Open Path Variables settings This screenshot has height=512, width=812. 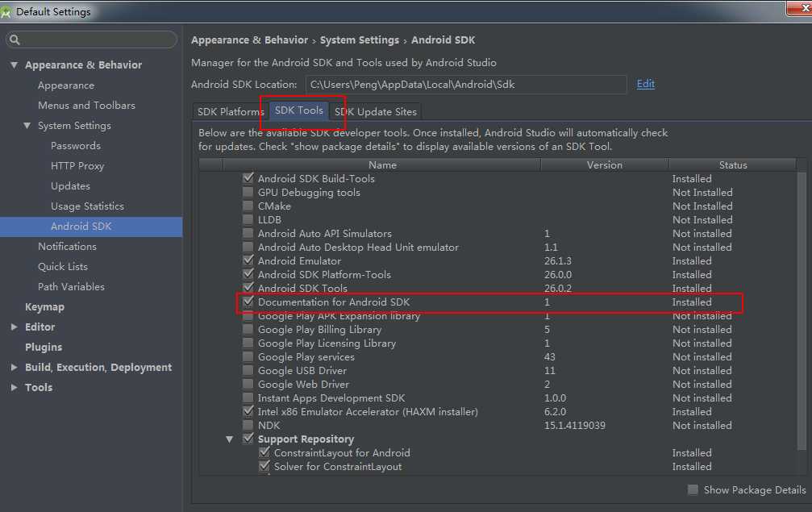pos(71,287)
